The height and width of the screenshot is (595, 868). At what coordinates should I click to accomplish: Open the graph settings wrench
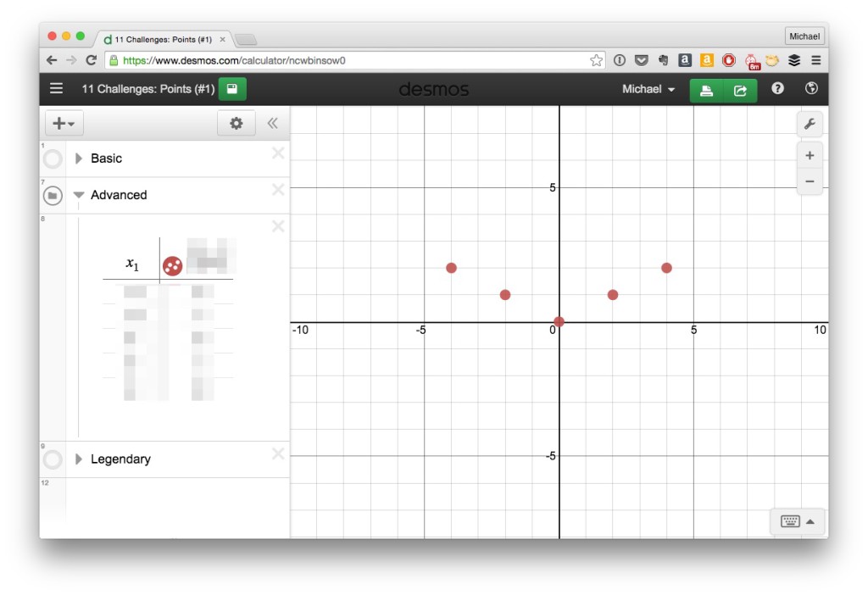(810, 124)
